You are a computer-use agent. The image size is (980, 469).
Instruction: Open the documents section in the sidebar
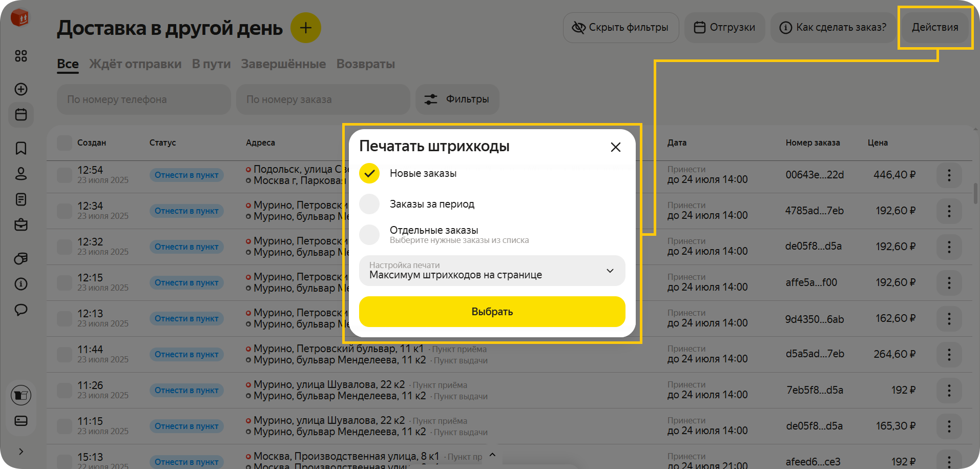coord(20,199)
